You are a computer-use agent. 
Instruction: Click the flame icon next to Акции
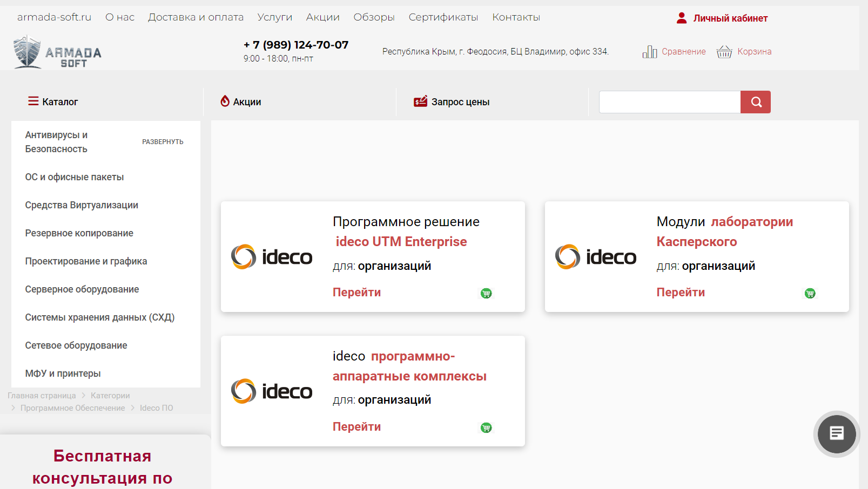click(x=225, y=101)
